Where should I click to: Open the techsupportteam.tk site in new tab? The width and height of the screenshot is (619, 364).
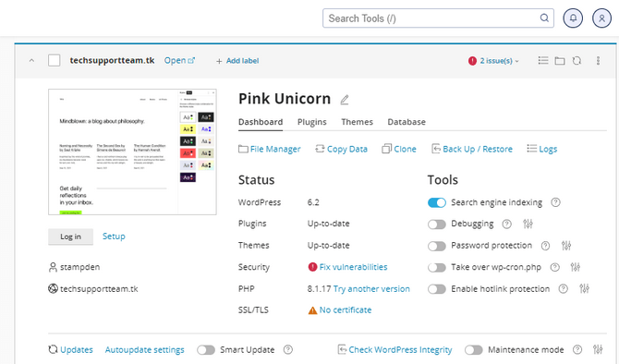tap(179, 60)
